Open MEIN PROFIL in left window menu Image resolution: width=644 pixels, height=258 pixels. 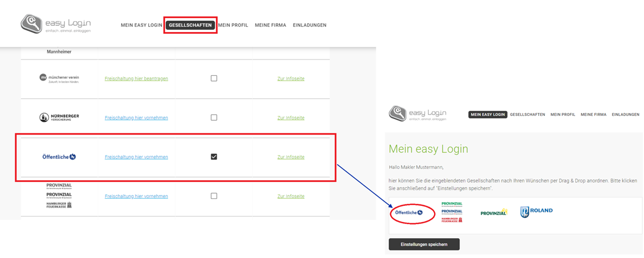pyautogui.click(x=233, y=25)
